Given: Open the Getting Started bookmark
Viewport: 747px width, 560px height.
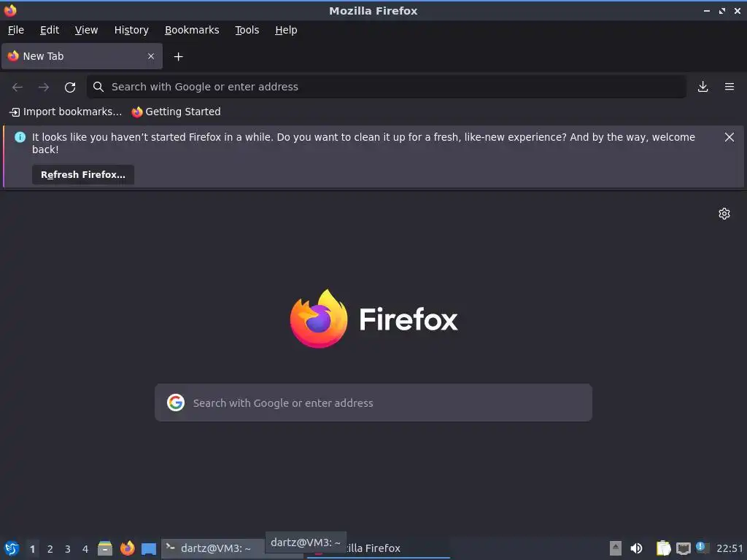Looking at the screenshot, I should tap(177, 112).
